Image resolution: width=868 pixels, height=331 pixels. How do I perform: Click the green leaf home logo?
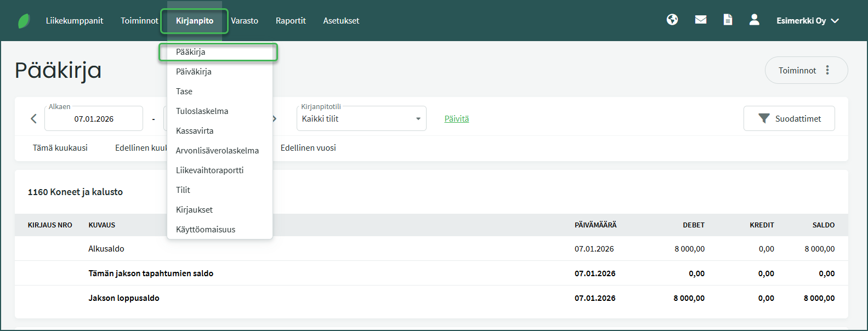click(x=24, y=21)
